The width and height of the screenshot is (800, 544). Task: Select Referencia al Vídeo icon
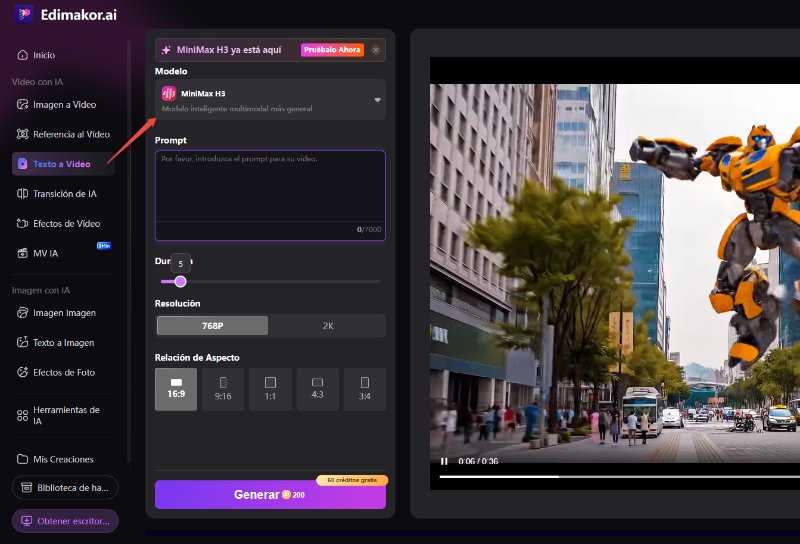click(x=22, y=134)
